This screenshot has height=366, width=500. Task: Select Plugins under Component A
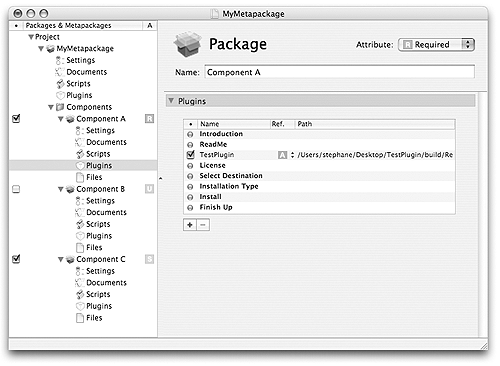pyautogui.click(x=83, y=166)
